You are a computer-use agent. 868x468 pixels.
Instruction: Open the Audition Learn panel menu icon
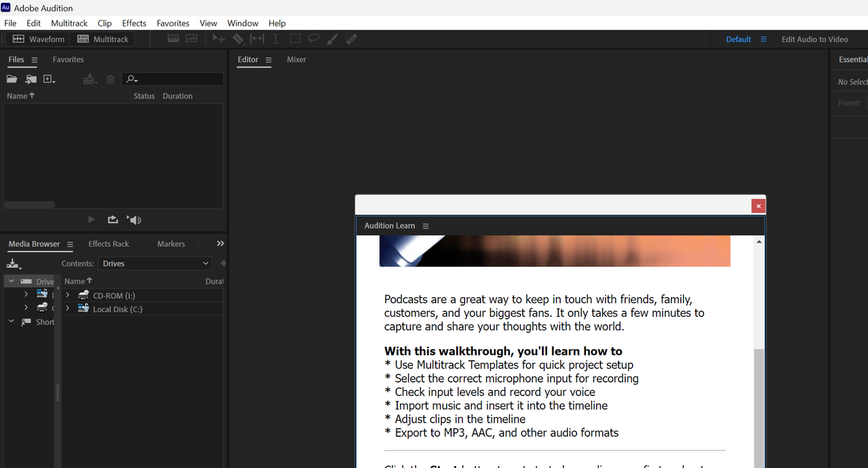426,226
